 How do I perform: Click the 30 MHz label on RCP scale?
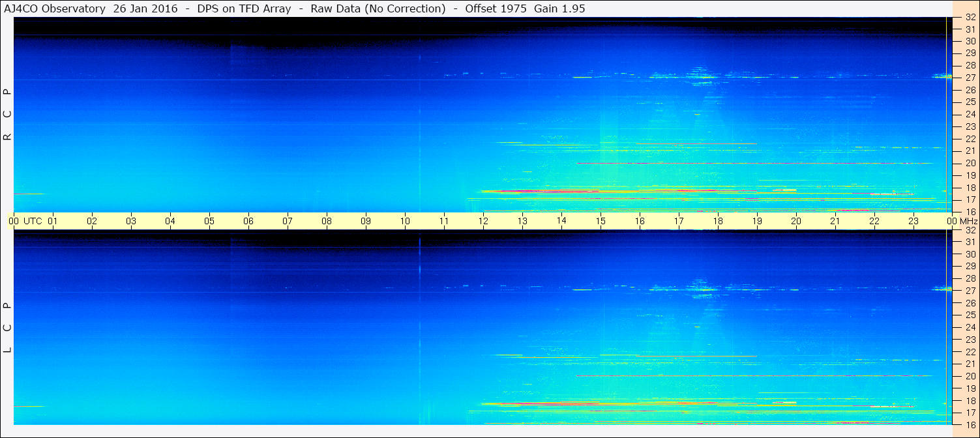coord(970,41)
